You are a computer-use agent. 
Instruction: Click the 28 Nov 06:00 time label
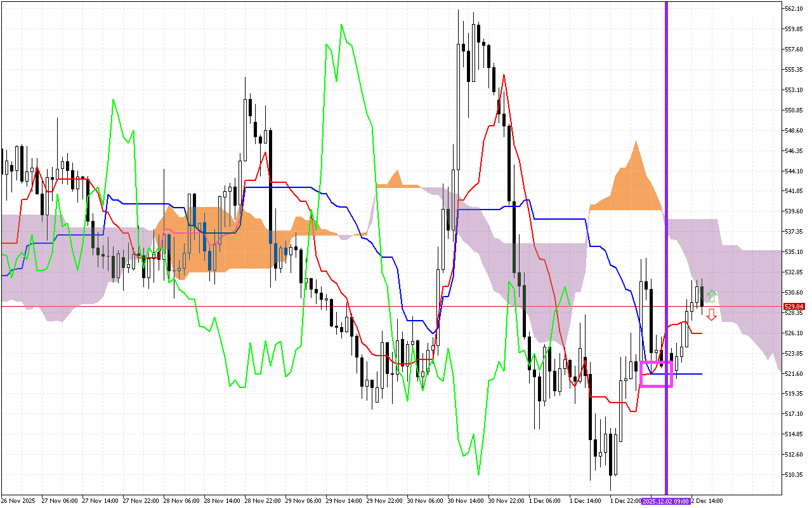(181, 500)
